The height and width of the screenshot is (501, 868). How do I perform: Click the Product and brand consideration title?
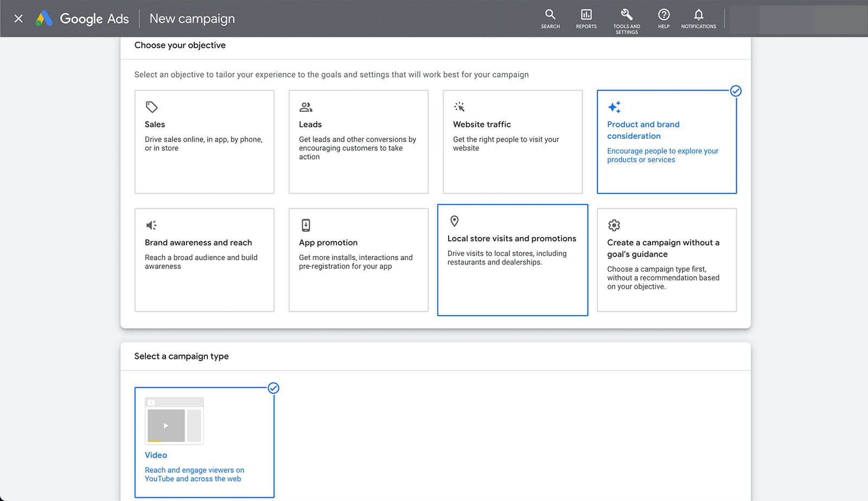click(643, 130)
